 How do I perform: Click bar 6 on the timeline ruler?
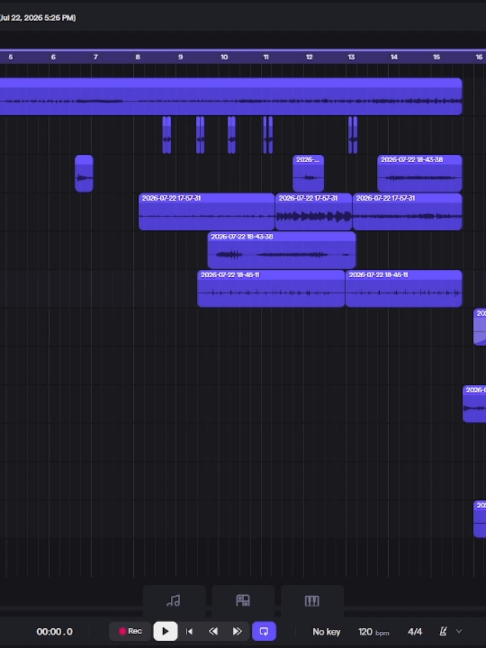coord(53,57)
